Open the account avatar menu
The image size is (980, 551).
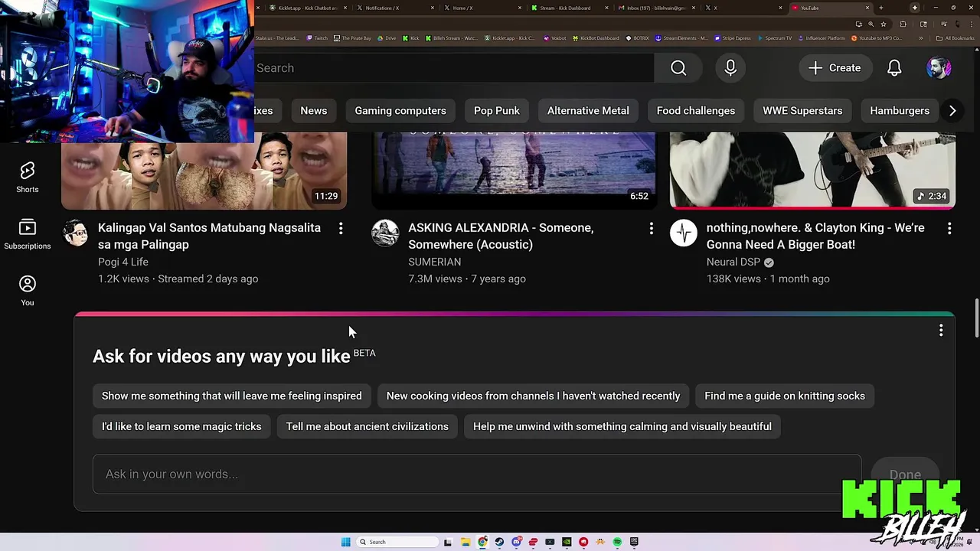tap(939, 68)
